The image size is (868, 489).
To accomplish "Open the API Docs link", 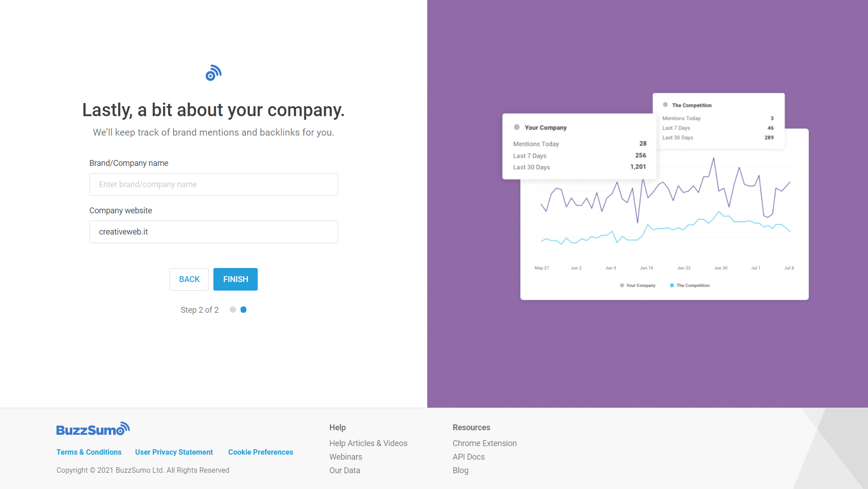I will tap(469, 457).
